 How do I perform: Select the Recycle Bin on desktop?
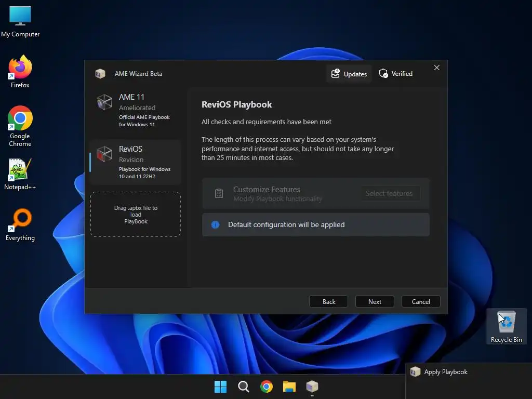506,326
